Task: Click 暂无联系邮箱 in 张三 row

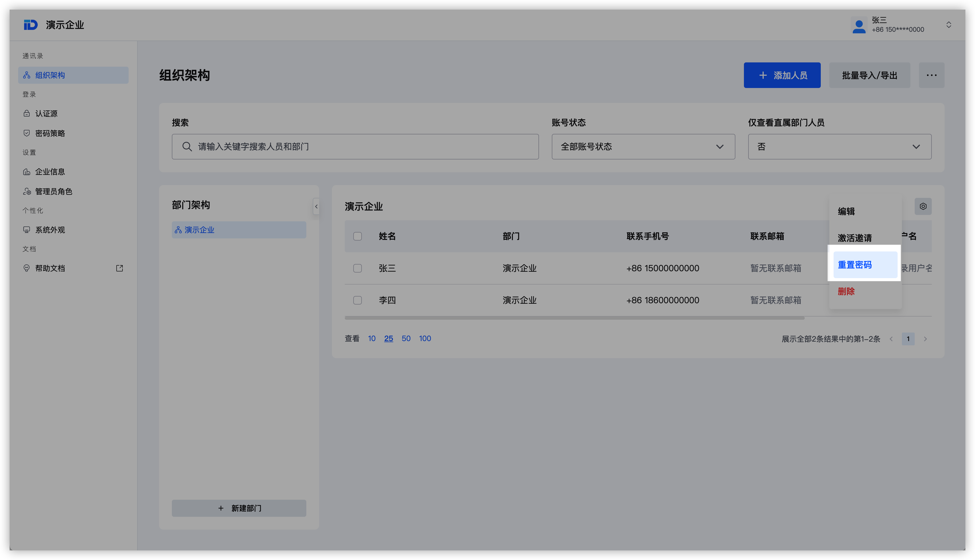Action: point(776,268)
